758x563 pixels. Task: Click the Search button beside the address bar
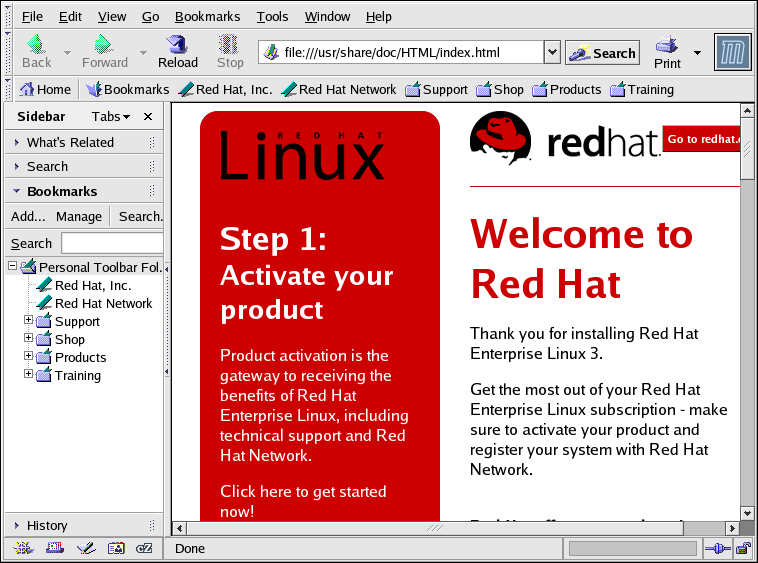pos(602,53)
